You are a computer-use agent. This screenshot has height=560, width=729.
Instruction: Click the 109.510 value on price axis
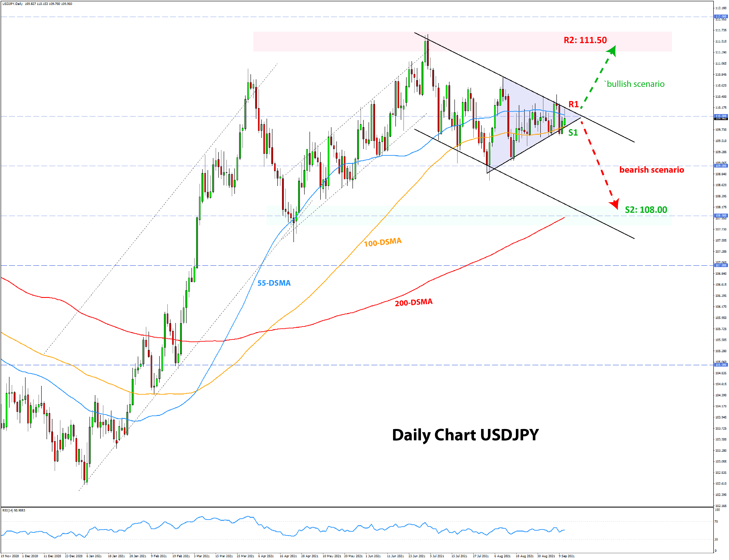pyautogui.click(x=721, y=141)
